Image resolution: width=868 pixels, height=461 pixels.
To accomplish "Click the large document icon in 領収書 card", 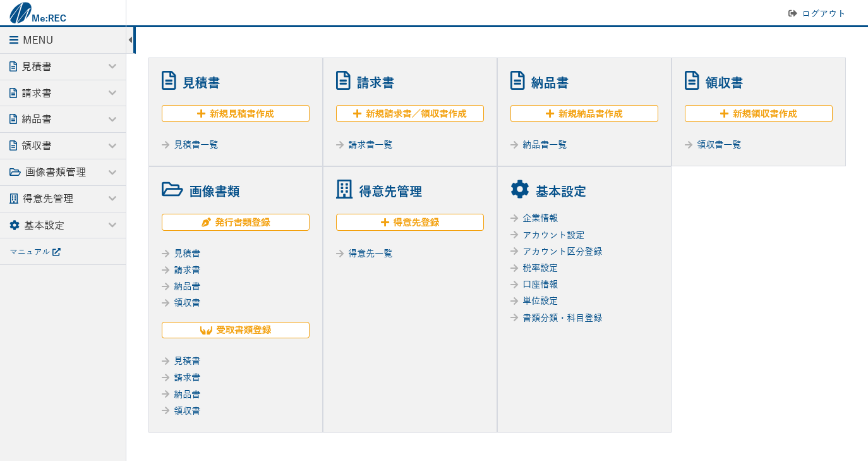I will [x=692, y=80].
